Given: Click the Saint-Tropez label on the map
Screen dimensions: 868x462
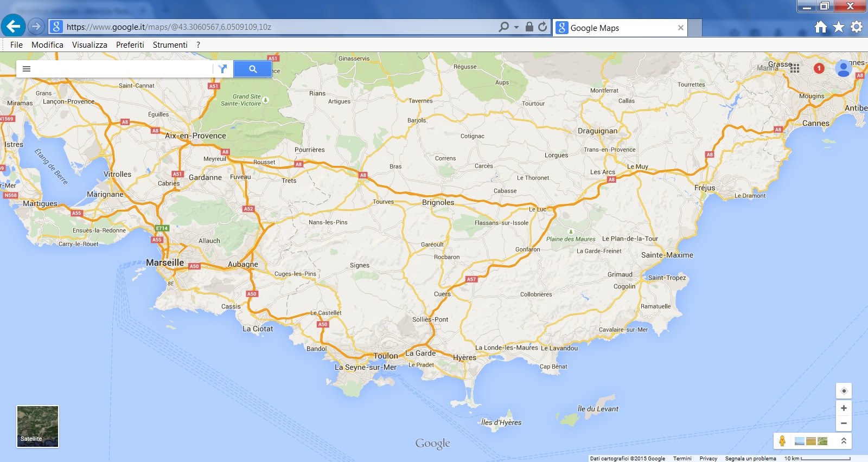Looking at the screenshot, I should tap(667, 278).
